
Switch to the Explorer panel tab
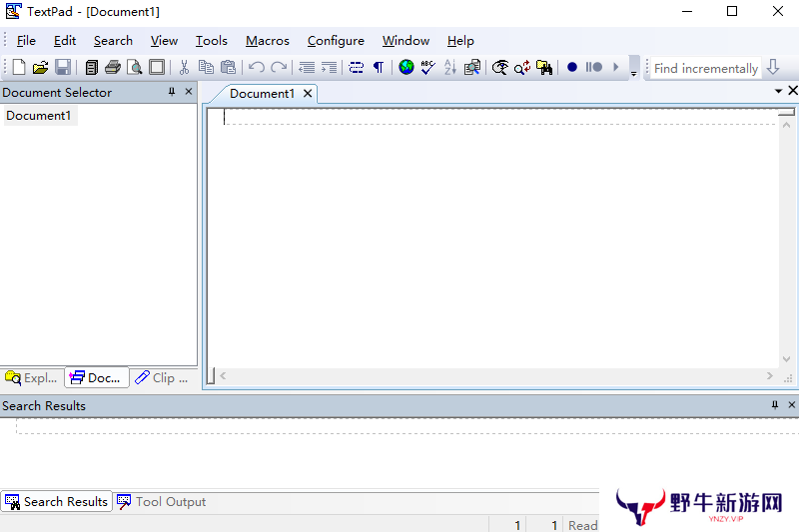coord(32,377)
